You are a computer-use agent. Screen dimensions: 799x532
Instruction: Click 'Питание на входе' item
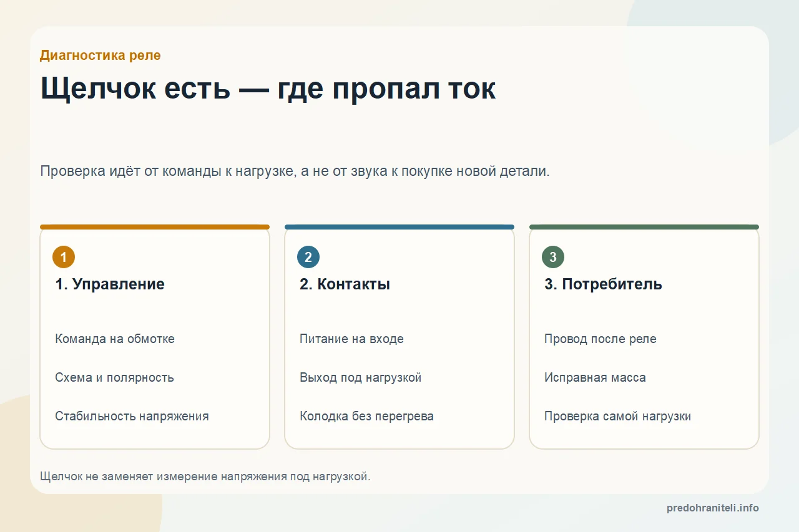[x=351, y=339]
